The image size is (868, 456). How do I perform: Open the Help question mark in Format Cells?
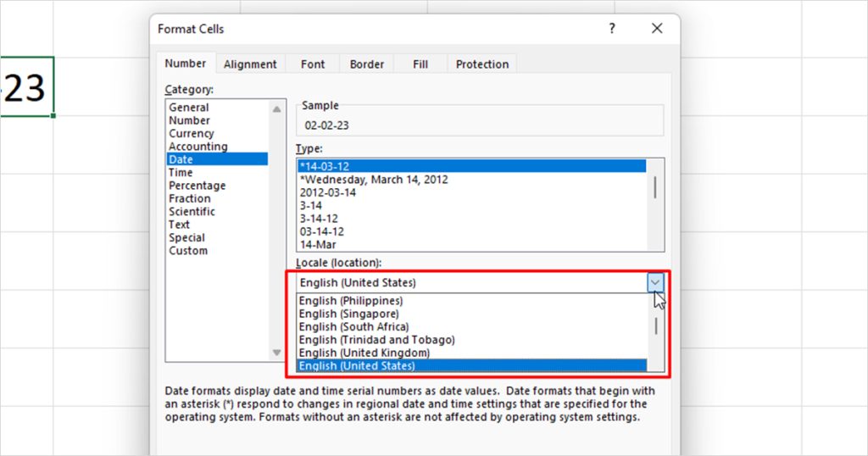(x=612, y=28)
